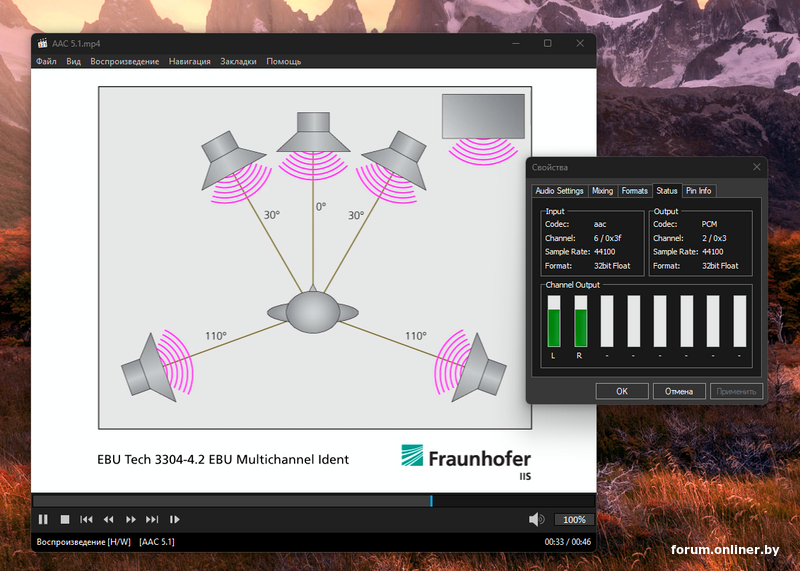
Task: Switch to the Mixing tab
Action: 602,190
